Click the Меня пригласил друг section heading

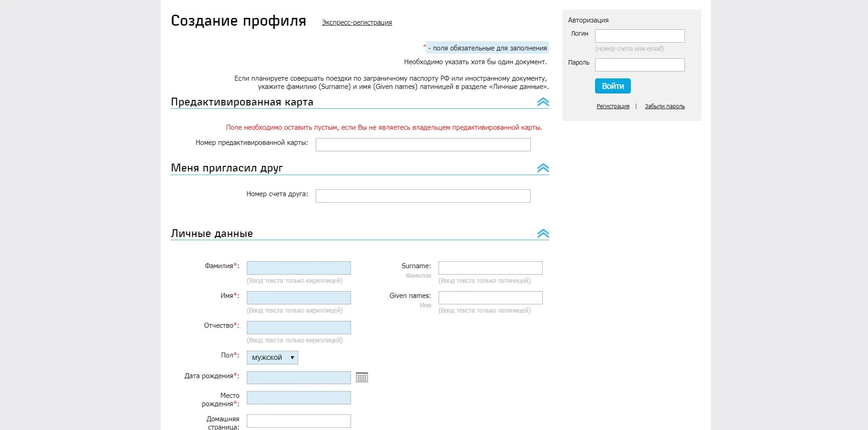coord(227,168)
